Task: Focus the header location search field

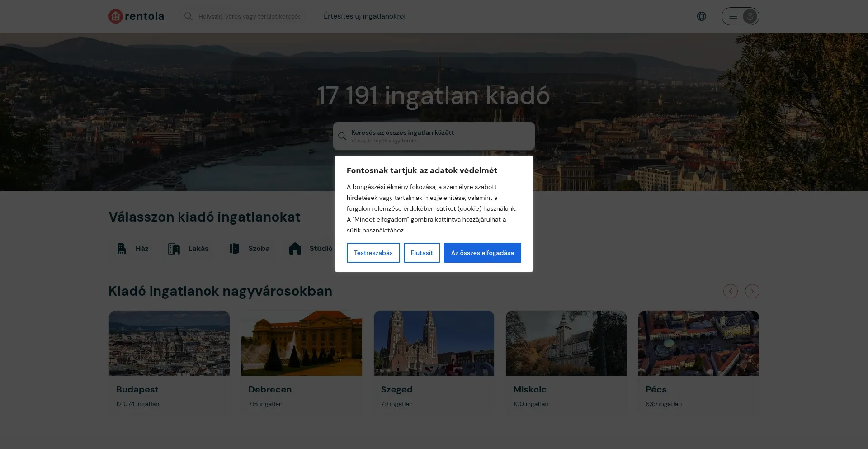Action: tap(249, 16)
